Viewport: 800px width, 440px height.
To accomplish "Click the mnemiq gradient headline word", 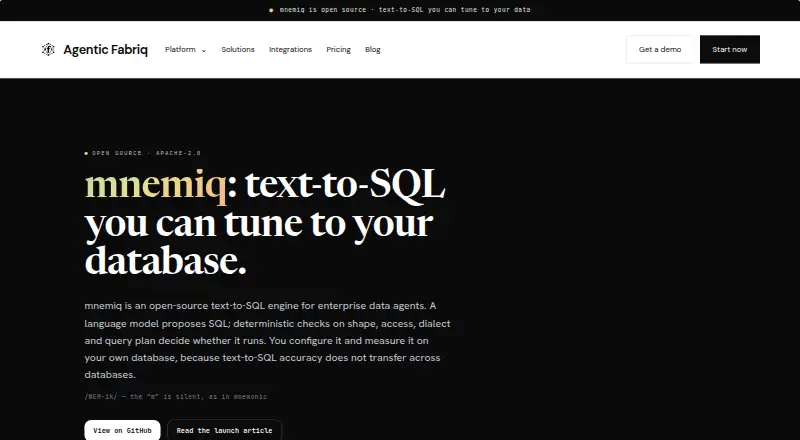I will click(x=156, y=185).
